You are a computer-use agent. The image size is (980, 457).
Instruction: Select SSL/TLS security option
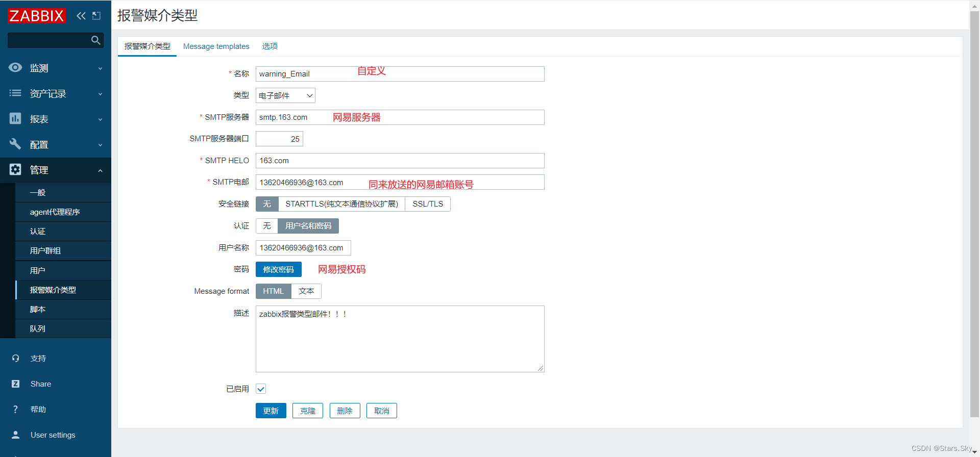tap(428, 204)
